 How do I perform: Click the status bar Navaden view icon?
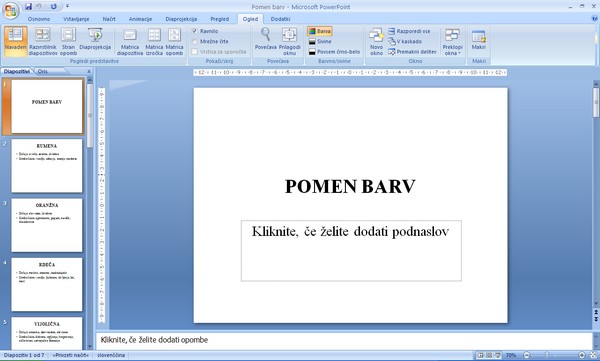[x=481, y=355]
